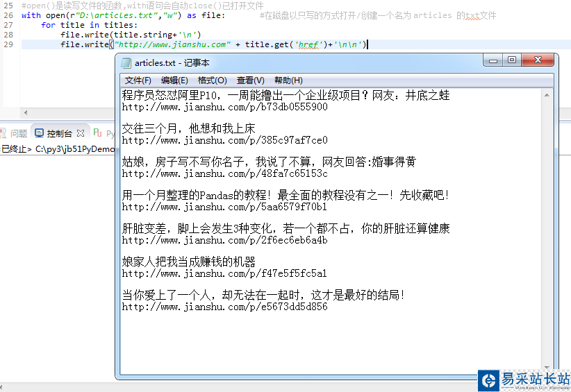The image size is (571, 392).
Task: Click the title starting 当你爱上了一个人
Action: pos(263,295)
